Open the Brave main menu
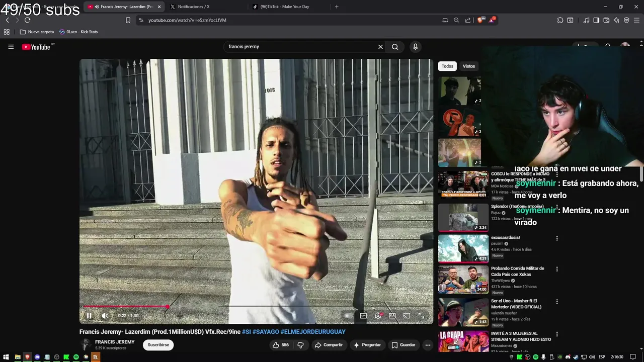644x362 pixels. [636, 20]
